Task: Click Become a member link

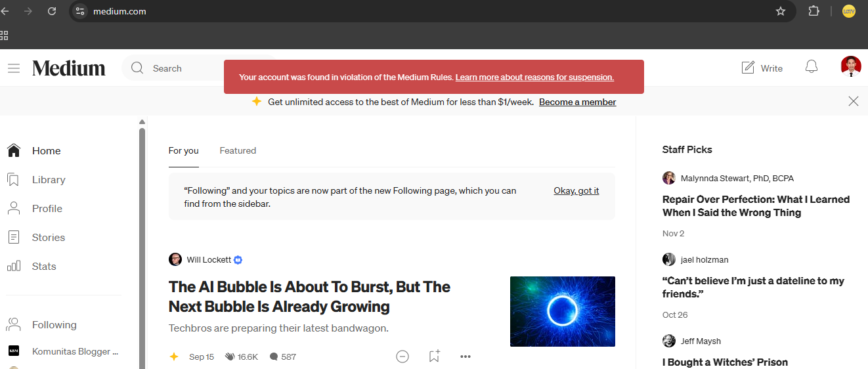Action: pos(578,102)
